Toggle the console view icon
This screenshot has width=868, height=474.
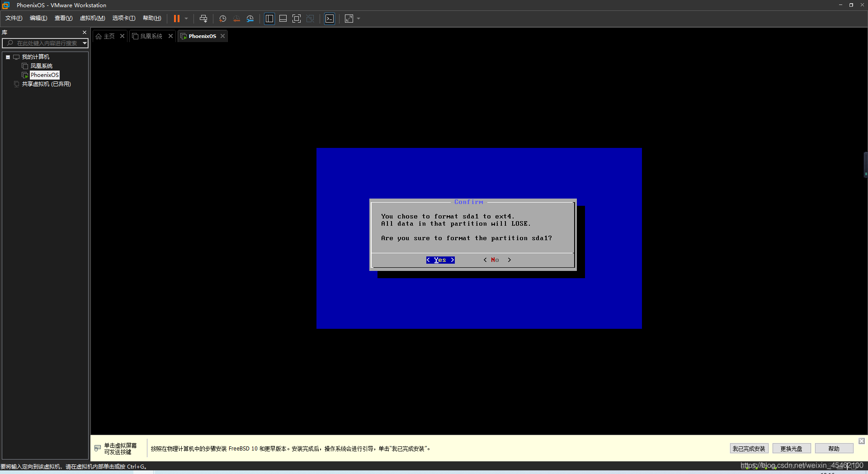coord(330,19)
